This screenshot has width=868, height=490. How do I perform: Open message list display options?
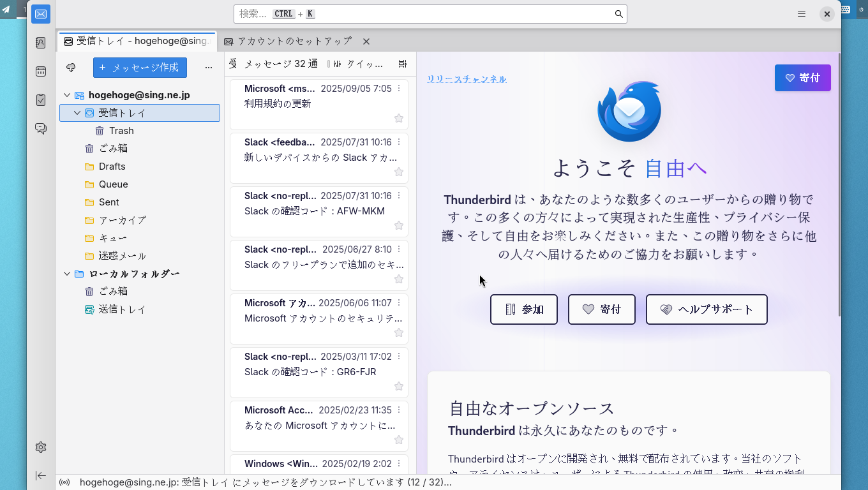402,64
